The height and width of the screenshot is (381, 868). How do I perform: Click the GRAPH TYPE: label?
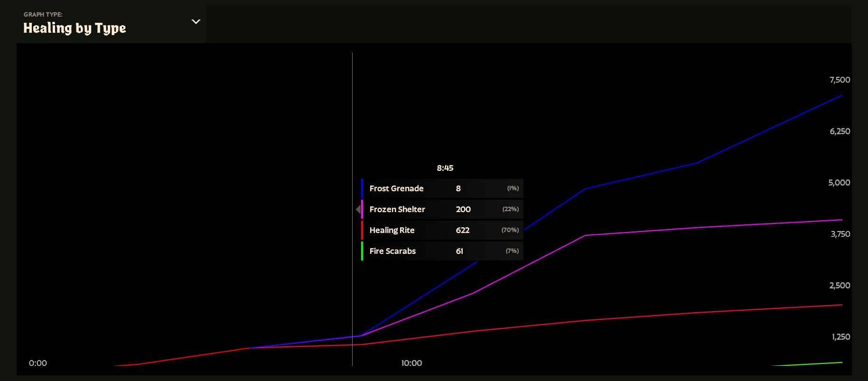[43, 14]
